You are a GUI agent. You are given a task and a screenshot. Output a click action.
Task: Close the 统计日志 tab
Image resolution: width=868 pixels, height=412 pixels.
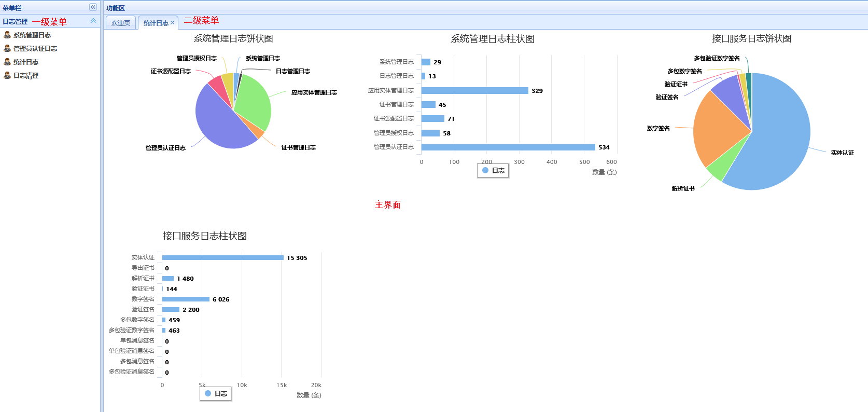tap(173, 23)
